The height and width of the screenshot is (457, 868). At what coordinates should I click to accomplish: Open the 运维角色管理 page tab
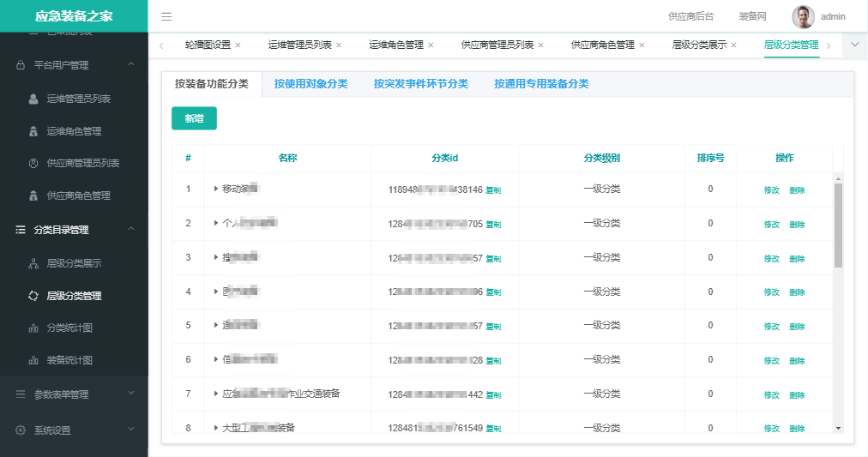tap(396, 45)
